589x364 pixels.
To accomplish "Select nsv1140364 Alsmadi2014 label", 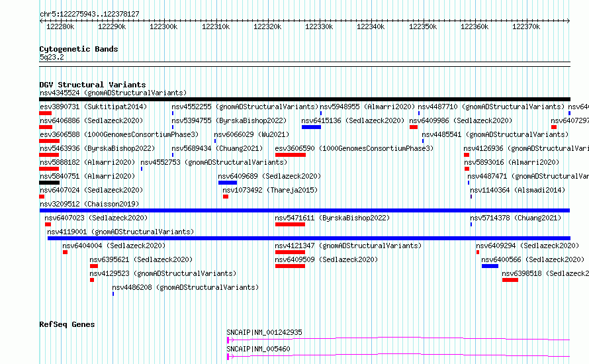I will coord(518,190).
